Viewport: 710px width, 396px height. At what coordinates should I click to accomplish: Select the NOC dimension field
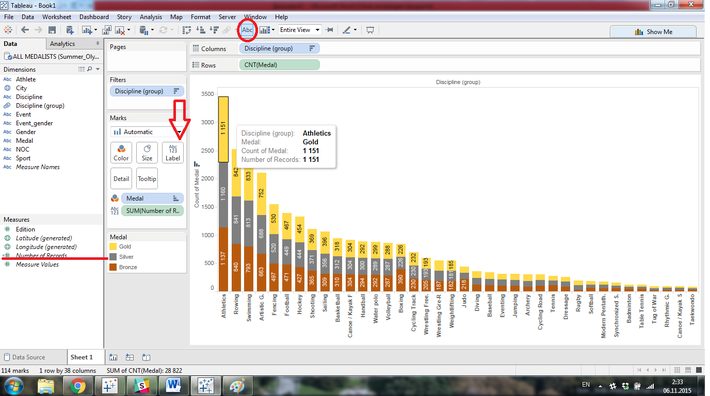pyautogui.click(x=22, y=149)
